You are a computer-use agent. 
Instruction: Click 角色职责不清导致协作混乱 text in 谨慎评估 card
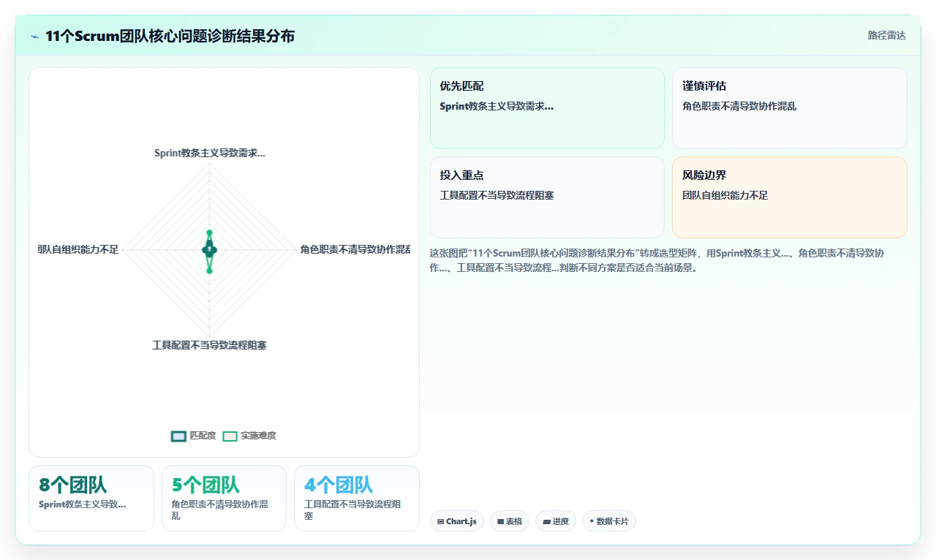[x=739, y=106]
